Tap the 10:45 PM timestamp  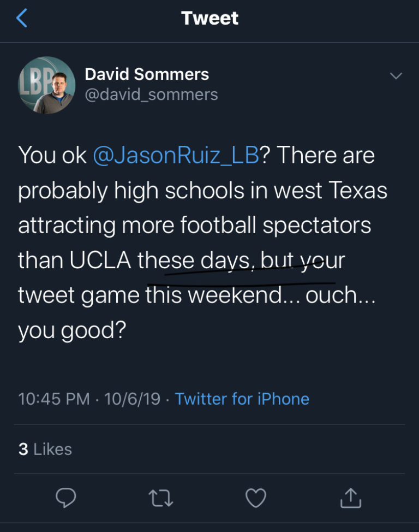point(53,399)
